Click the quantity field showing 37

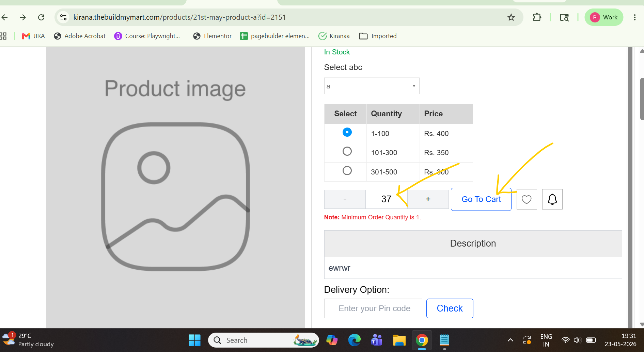[x=387, y=199]
